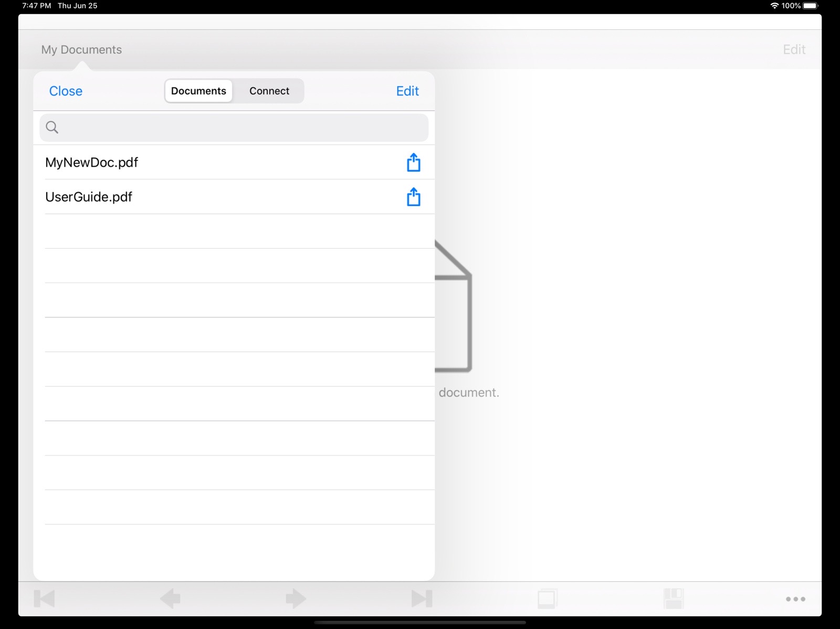
Task: Tap the page thumbnails icon in toolbar
Action: tap(547, 599)
